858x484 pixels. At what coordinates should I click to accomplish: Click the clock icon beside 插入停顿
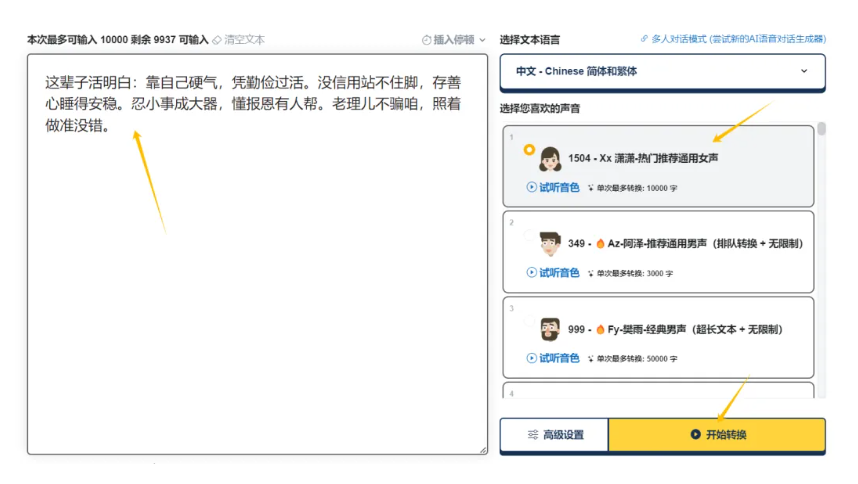(x=427, y=40)
